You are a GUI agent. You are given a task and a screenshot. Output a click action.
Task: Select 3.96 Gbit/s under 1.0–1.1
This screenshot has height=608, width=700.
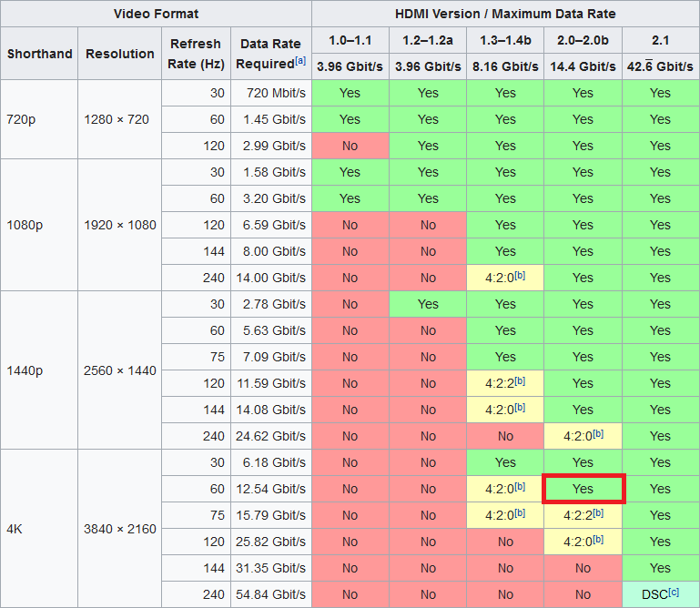tap(350, 66)
